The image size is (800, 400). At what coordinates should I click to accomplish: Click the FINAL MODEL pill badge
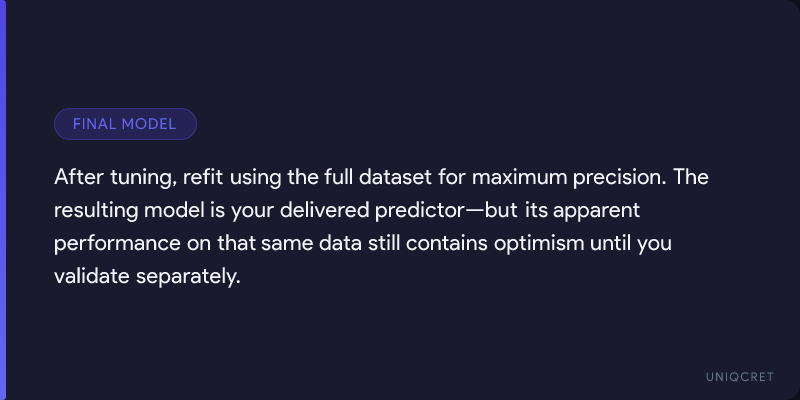[125, 124]
